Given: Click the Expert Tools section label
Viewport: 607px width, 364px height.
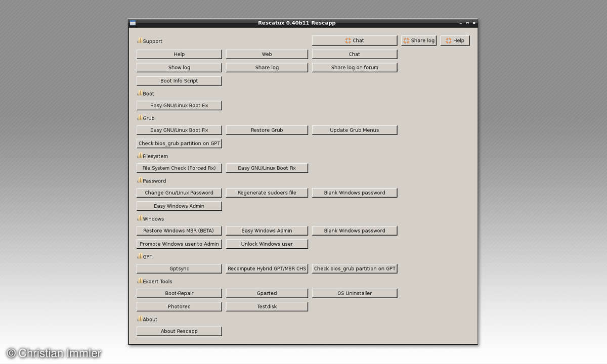Looking at the screenshot, I should 157,282.
